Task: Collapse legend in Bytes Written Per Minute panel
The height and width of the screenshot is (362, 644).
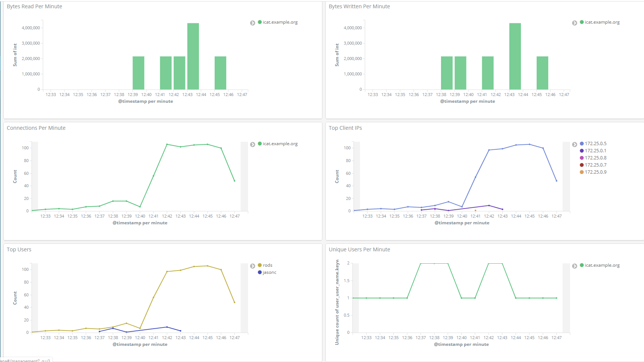Action: [575, 23]
